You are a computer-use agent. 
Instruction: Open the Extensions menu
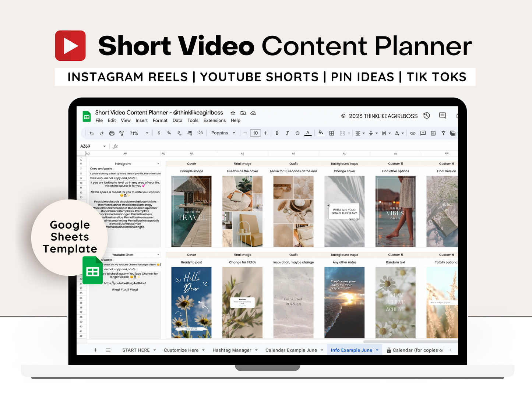tap(214, 120)
